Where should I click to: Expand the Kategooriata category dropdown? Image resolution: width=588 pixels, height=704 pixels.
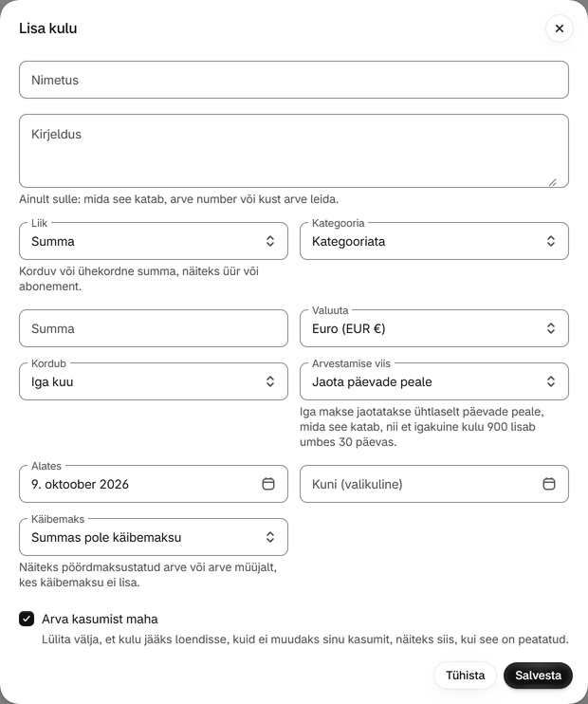(434, 241)
